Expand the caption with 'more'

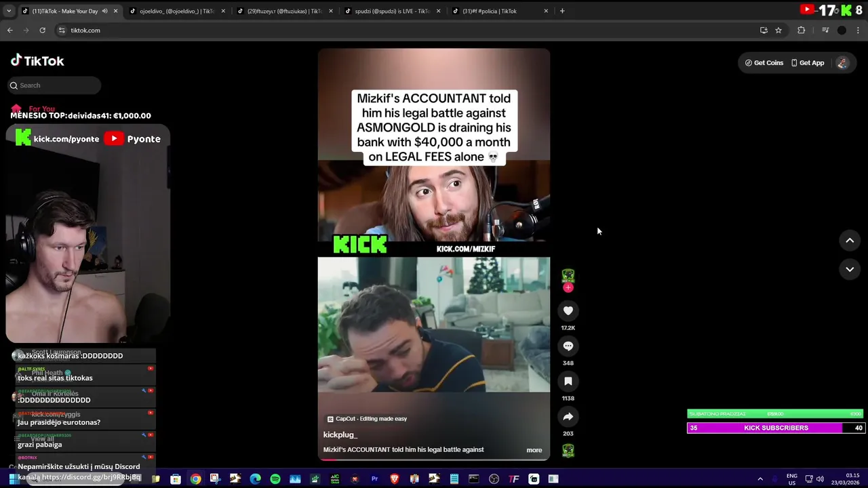(534, 450)
